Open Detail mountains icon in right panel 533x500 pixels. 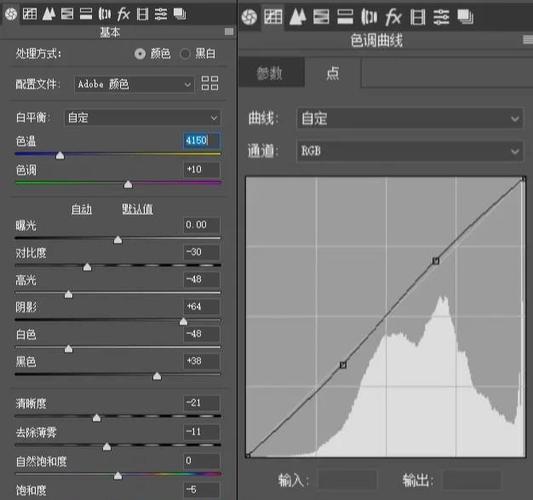(x=297, y=17)
